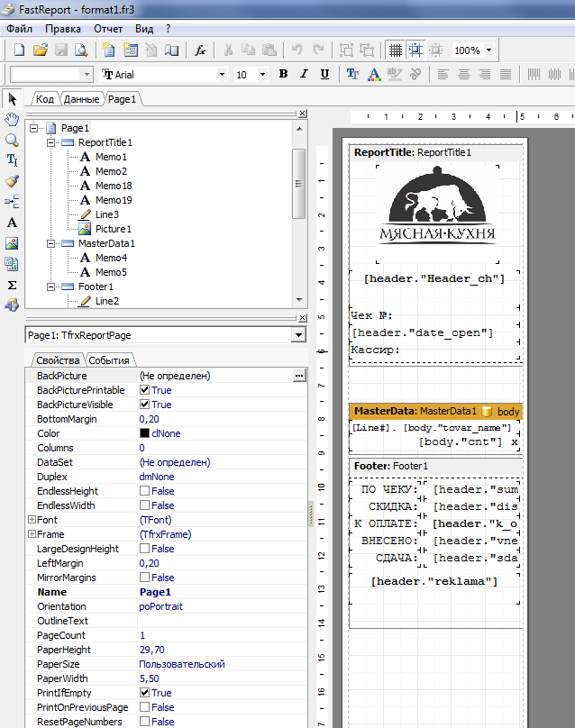Open the События events tab
Screen dimensions: 575x728
pyautogui.click(x=108, y=359)
